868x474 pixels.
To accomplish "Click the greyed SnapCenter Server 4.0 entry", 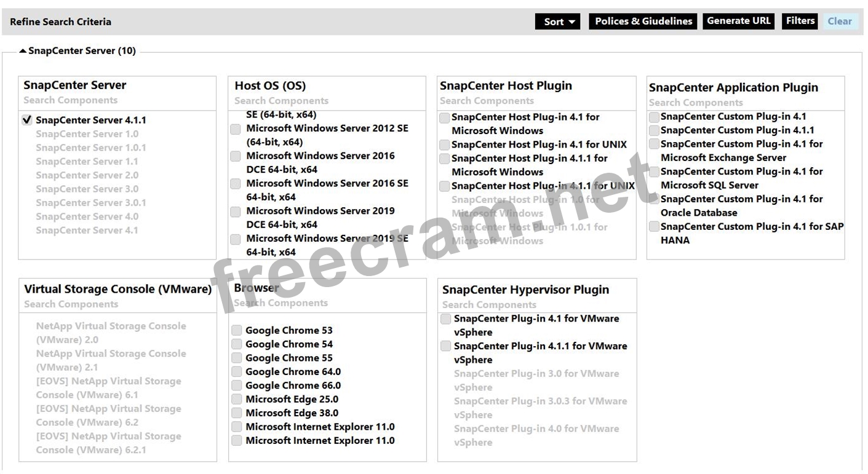I will 87,216.
